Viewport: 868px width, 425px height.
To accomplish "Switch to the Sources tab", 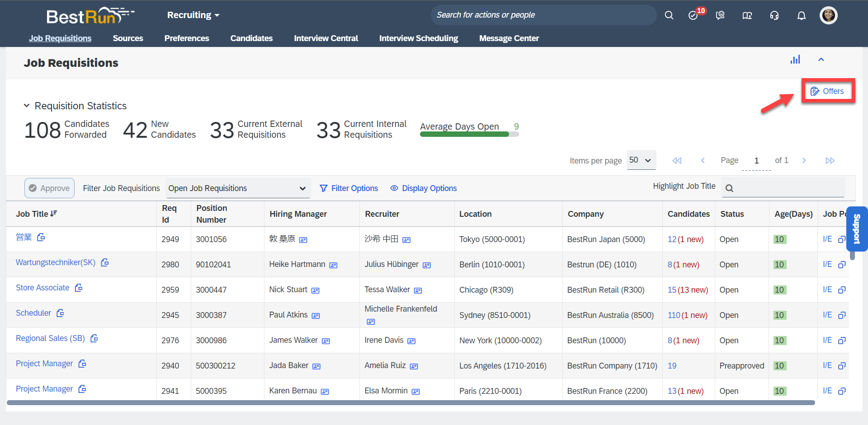I will point(128,38).
